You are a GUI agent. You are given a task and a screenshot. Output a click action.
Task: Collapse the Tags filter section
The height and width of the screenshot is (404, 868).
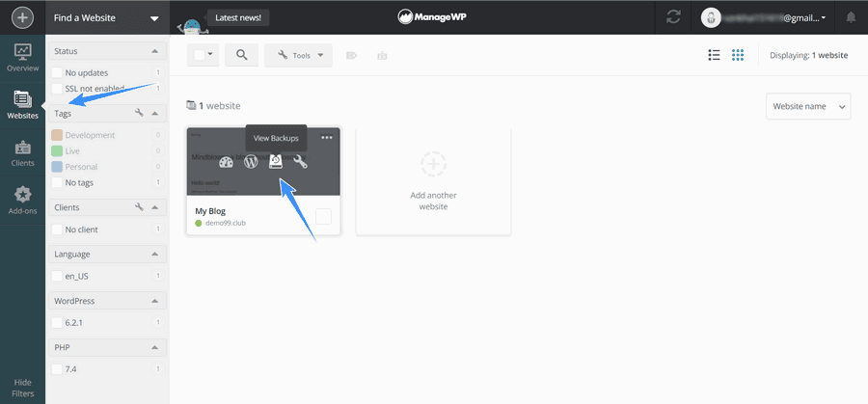click(x=155, y=114)
